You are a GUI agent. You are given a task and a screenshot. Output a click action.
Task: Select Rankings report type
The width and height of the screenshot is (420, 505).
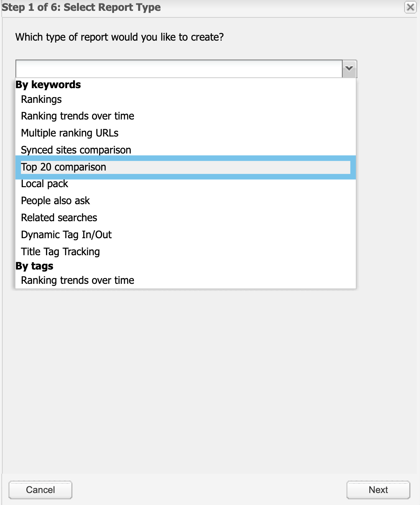click(x=41, y=99)
